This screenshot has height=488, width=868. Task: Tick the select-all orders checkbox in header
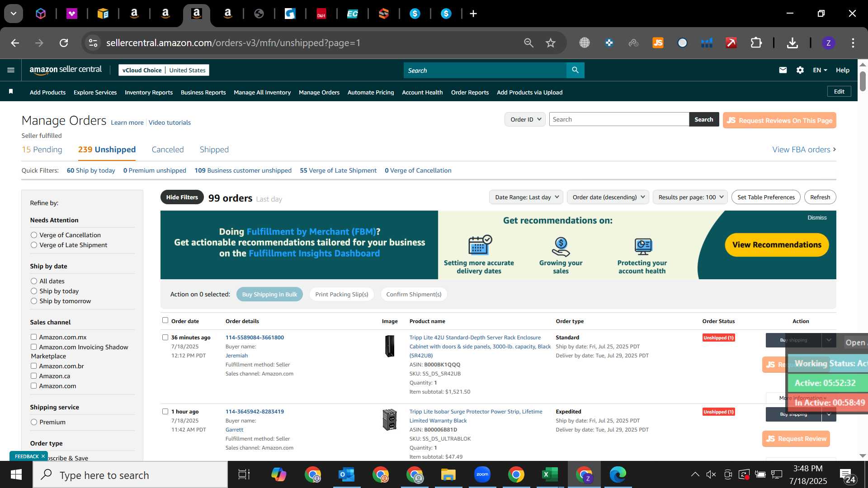(165, 320)
